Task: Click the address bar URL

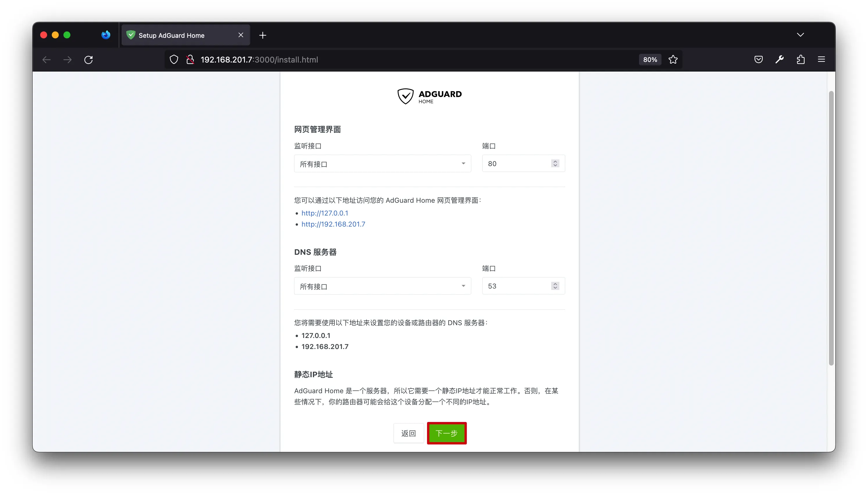Action: tap(259, 60)
